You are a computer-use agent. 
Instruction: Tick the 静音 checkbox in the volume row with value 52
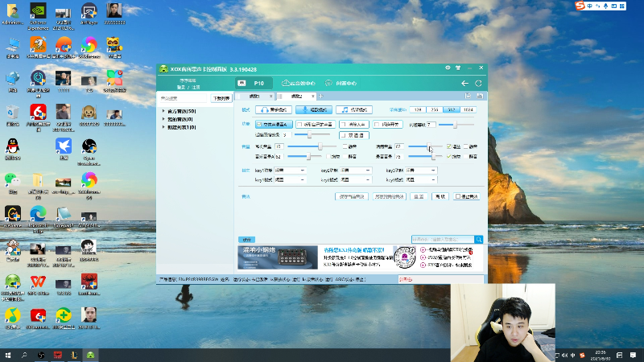point(345,156)
